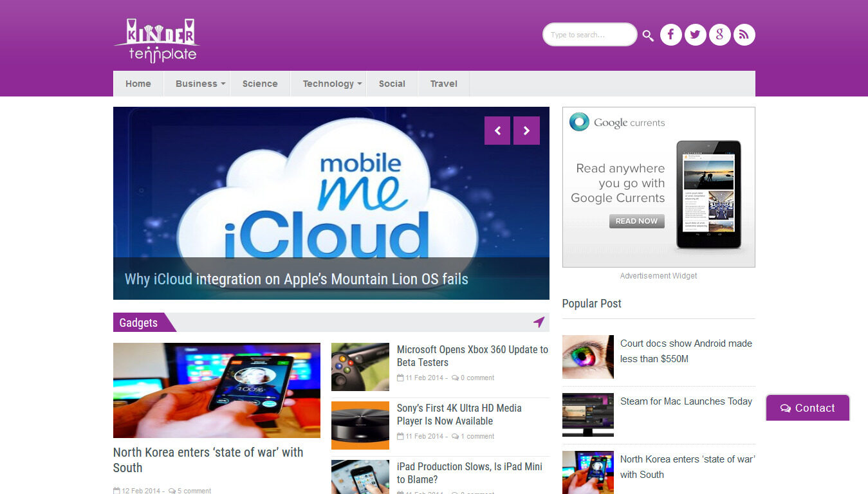Click North Korea thumbnail in Popular Post
The image size is (868, 494).
588,472
